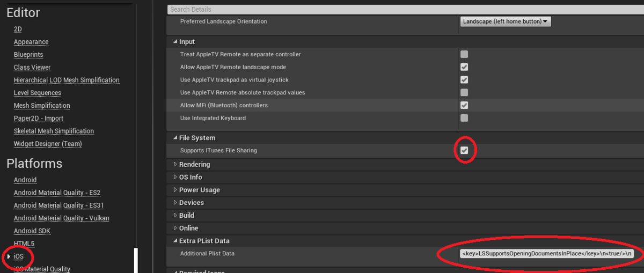644x273 pixels.
Task: Open Preferred Landscape Orientation dropdown
Action: pos(506,21)
